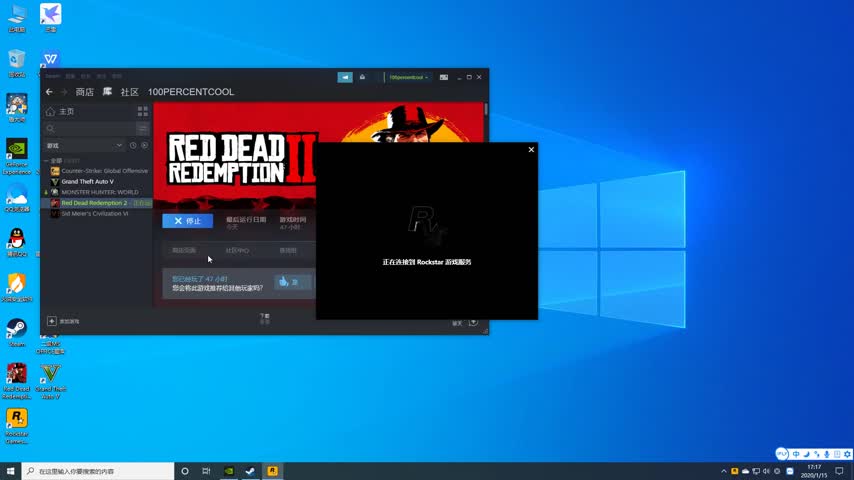Open the GeForce Experience desktop icon
Viewport: 854px width, 480px height.
pos(16,156)
